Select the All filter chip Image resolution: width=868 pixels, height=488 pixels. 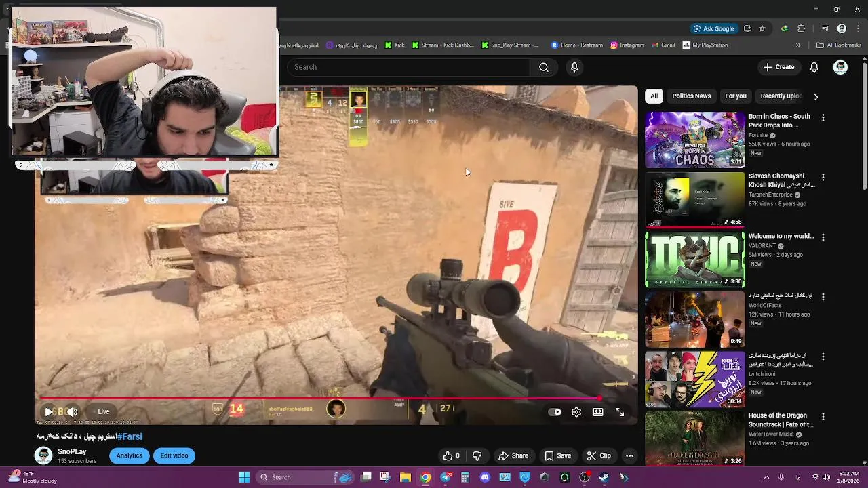point(654,96)
